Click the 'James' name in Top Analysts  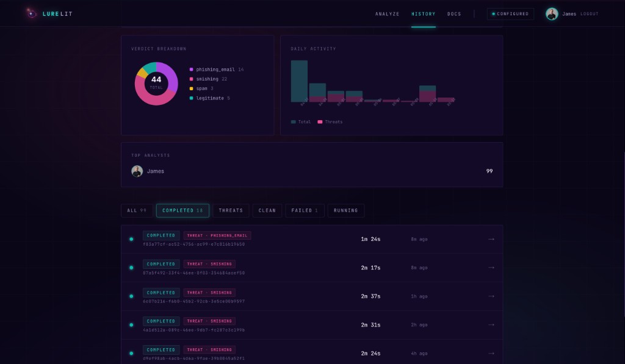(156, 171)
